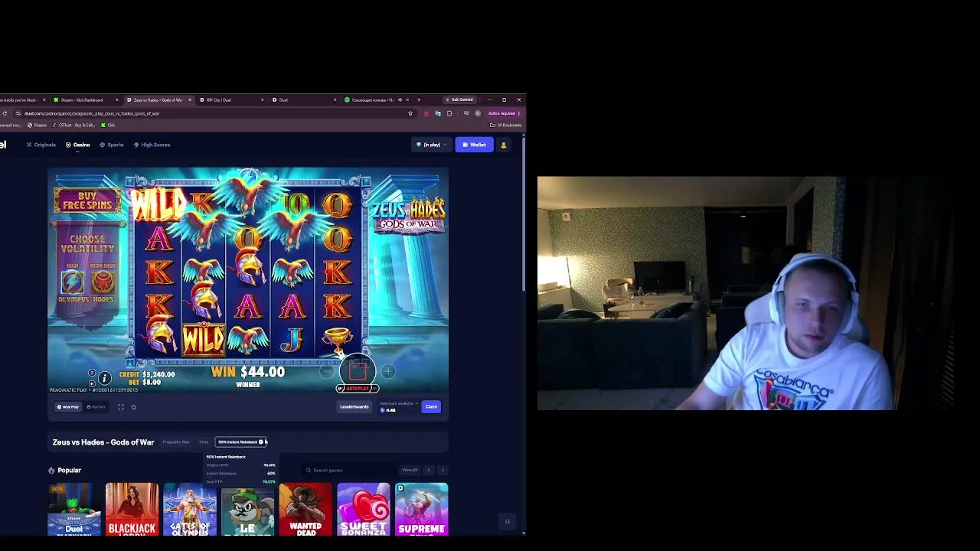
Task: Click the Ask Gemini button
Action: point(461,100)
